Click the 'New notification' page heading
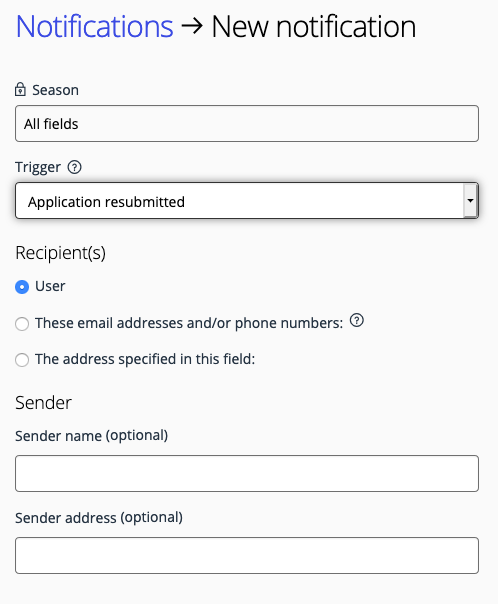This screenshot has height=604, width=498. 314,26
